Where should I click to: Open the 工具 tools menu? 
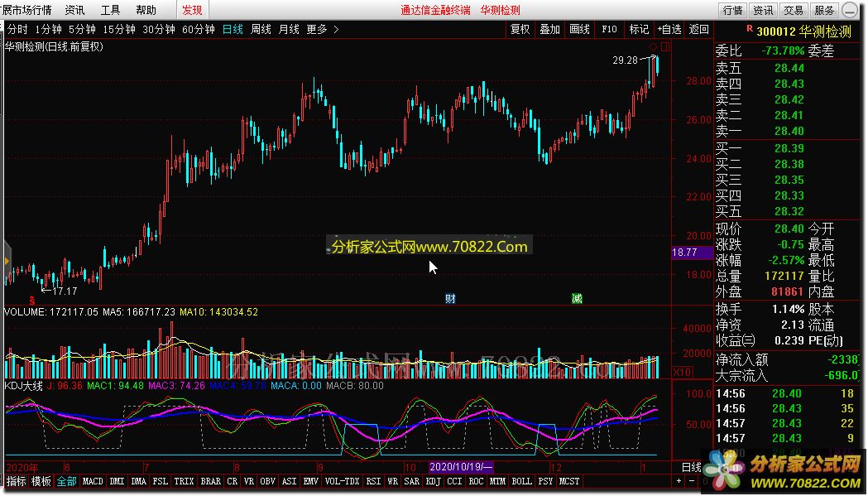tap(110, 10)
